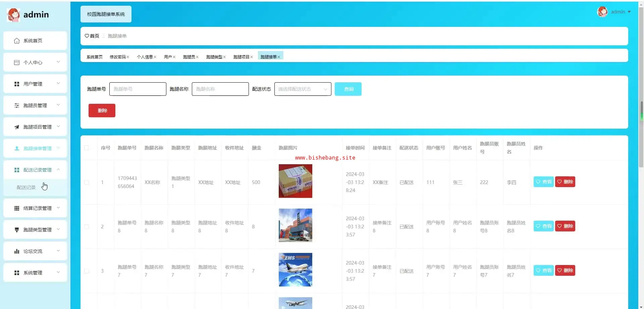Click the person icon beside 跑腿接单管理
This screenshot has width=644, height=309.
pos(17,148)
